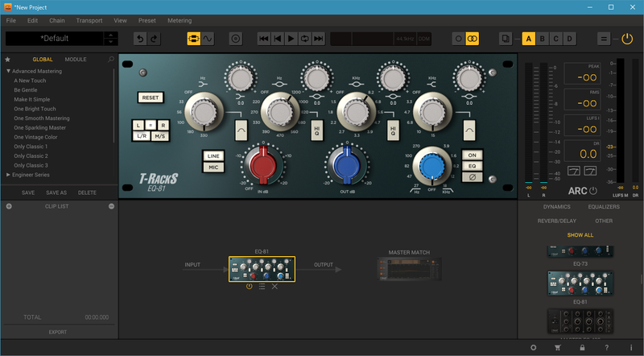Screen dimensions: 644x356
Task: Open preset search magnifier
Action: click(111, 59)
